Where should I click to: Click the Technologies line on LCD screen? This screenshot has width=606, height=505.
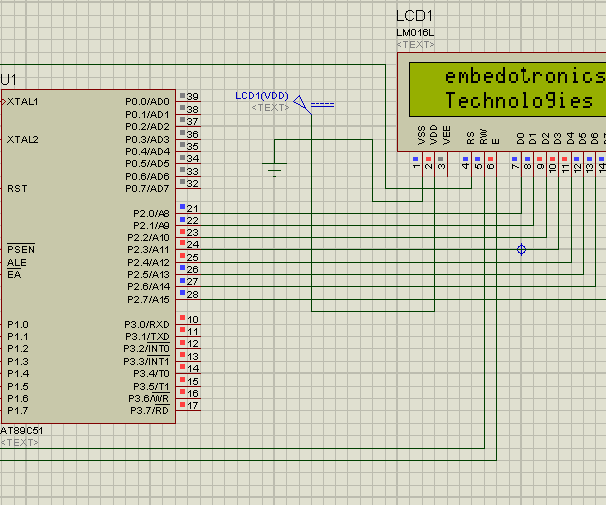[x=519, y=101]
